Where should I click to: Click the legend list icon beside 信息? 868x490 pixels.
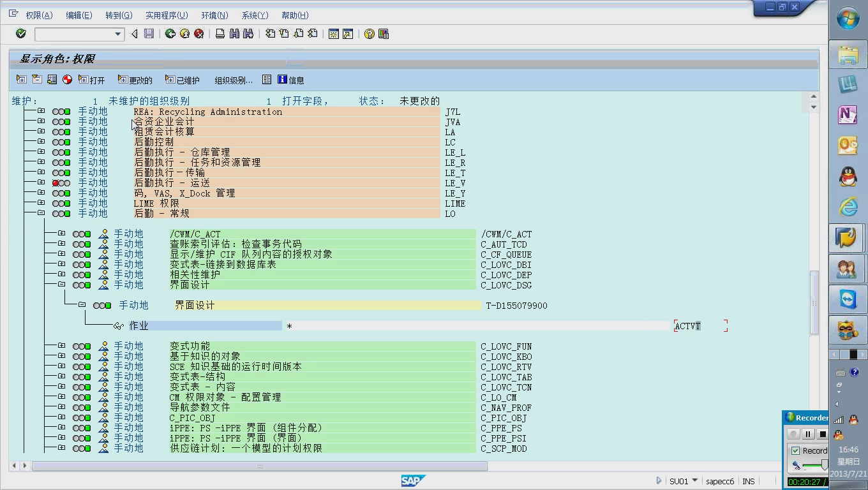[267, 80]
